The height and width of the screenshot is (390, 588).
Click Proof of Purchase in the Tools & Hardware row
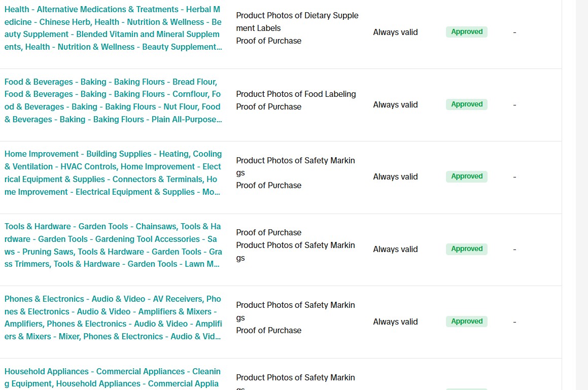(x=268, y=233)
